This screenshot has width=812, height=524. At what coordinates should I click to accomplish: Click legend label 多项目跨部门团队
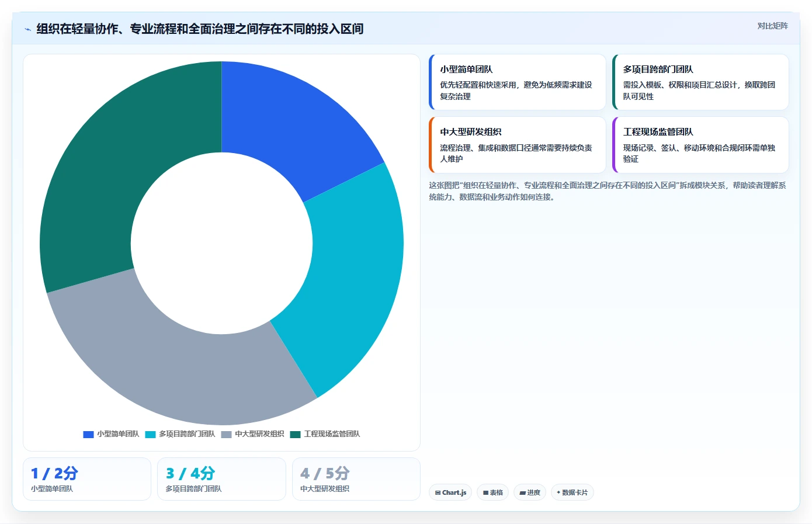point(187,434)
